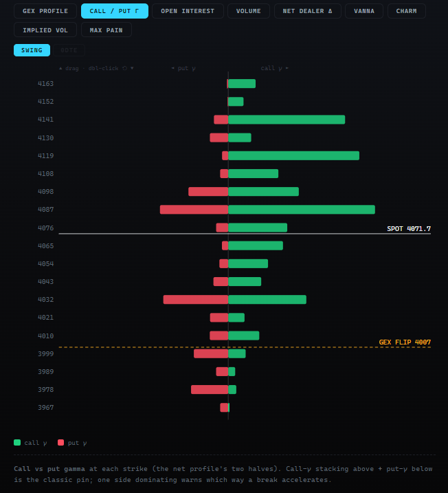Click the 'put γ' axis header

tap(183, 68)
